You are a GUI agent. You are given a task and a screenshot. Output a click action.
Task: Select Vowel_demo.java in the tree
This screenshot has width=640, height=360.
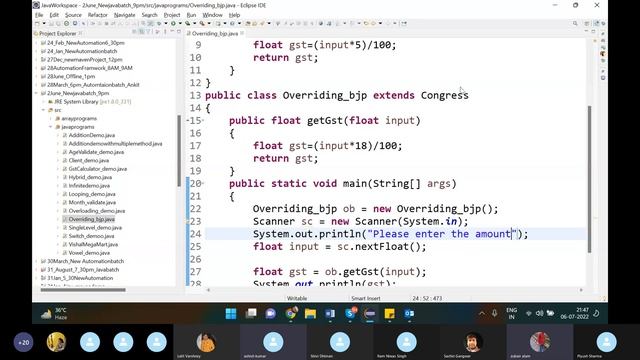pyautogui.click(x=89, y=253)
